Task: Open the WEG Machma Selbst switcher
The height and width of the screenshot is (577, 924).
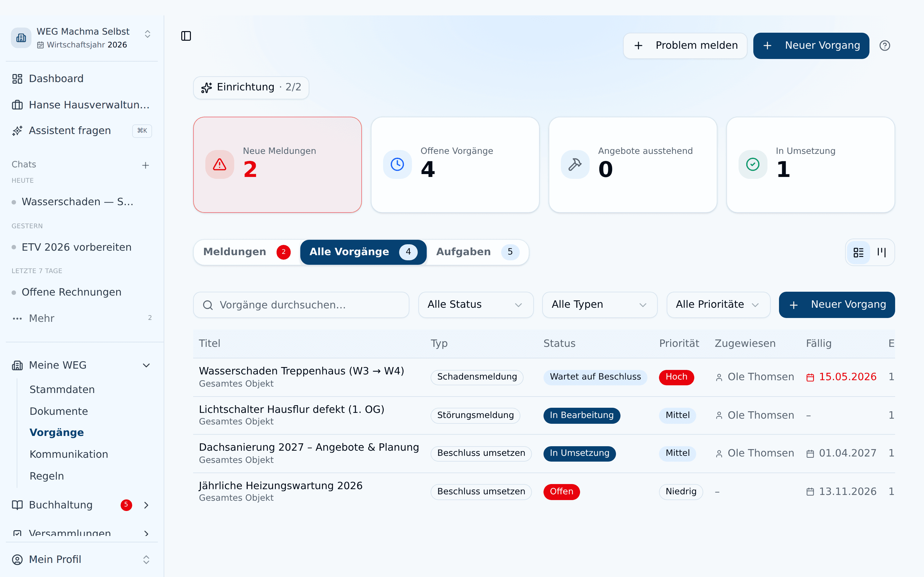Action: click(82, 38)
